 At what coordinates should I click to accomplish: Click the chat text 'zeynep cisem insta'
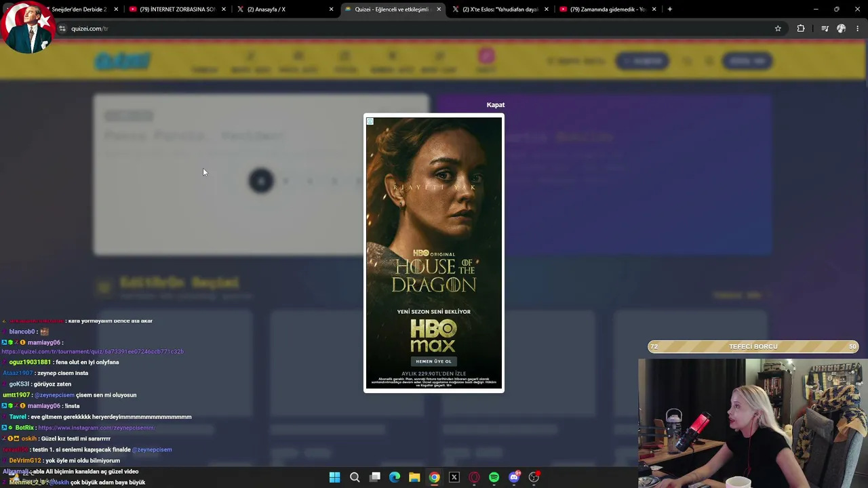pos(62,373)
